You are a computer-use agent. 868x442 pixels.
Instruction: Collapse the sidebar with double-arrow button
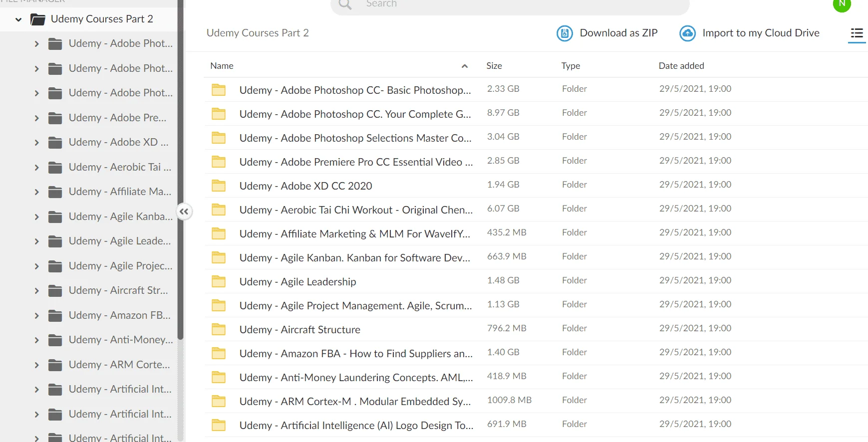pos(184,212)
